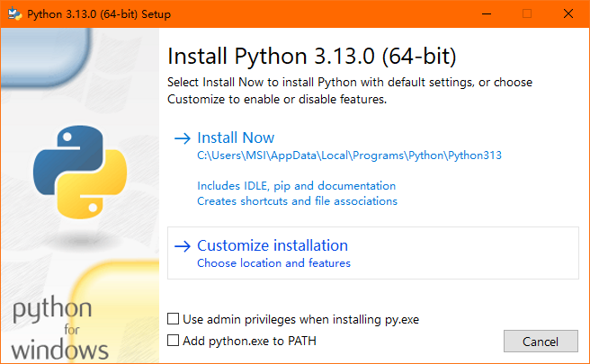590x364 pixels.
Task: Tick the 'Add python.exe to PATH' checkbox
Action: click(174, 341)
